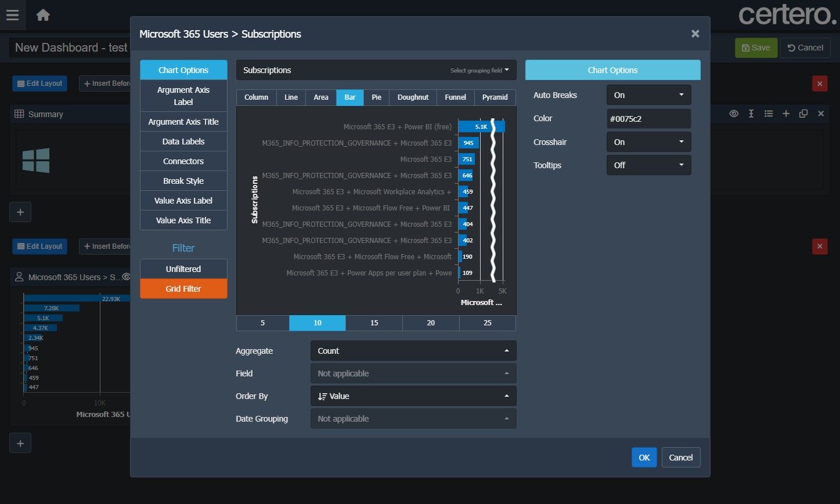The height and width of the screenshot is (504, 840).
Task: Show 10 items in the chart
Action: point(318,323)
